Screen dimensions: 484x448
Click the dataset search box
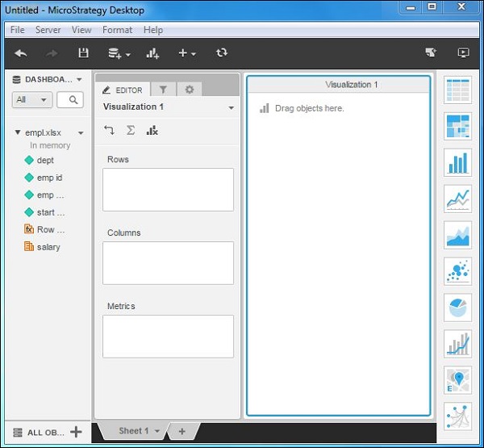pyautogui.click(x=70, y=100)
